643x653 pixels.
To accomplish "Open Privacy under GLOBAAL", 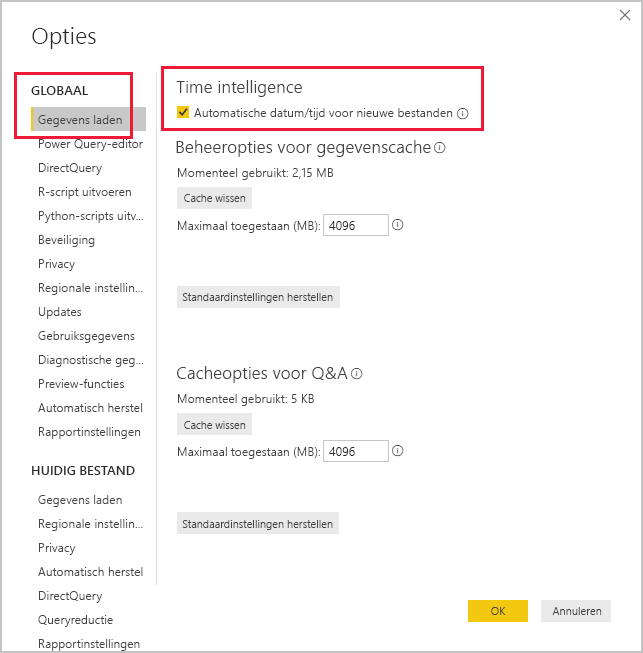I will coord(56,264).
